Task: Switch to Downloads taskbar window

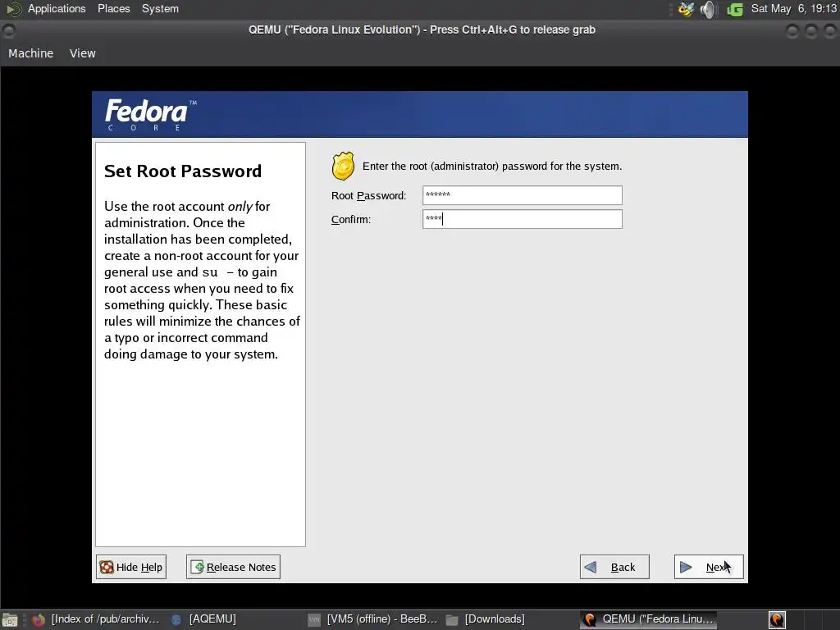Action: tap(486, 619)
